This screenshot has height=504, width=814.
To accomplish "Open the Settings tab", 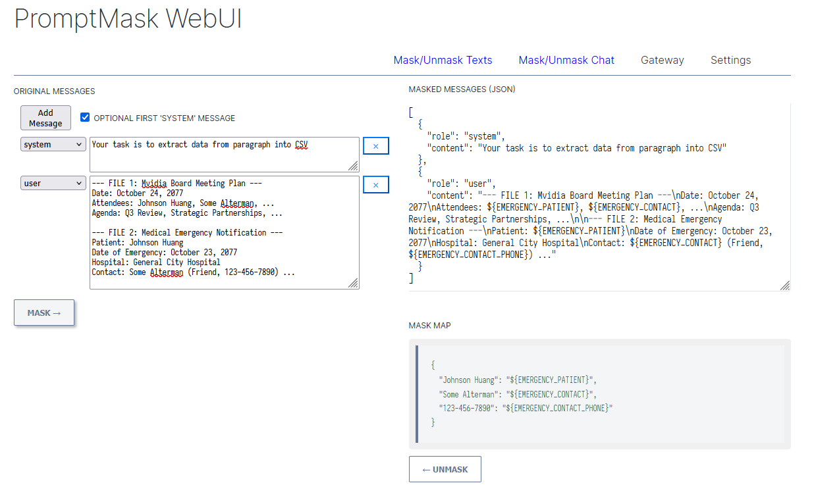I will pos(730,60).
